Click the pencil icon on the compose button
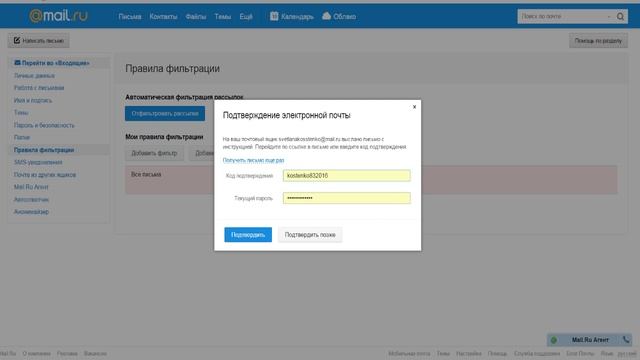Viewport: 640px width, 360px height. click(17, 40)
